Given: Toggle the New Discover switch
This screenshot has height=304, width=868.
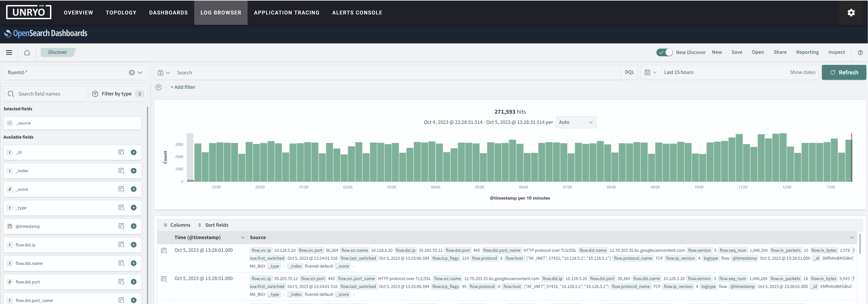Looking at the screenshot, I should click(664, 52).
